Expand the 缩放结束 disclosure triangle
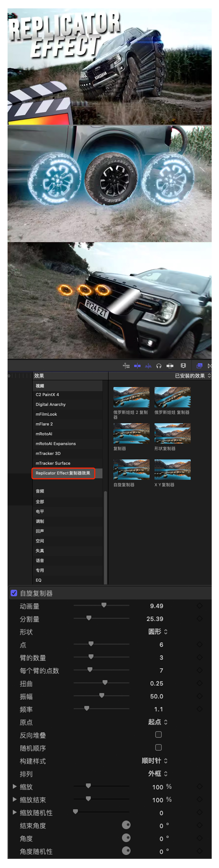Screen dimensions: 219x868 pos(15,799)
